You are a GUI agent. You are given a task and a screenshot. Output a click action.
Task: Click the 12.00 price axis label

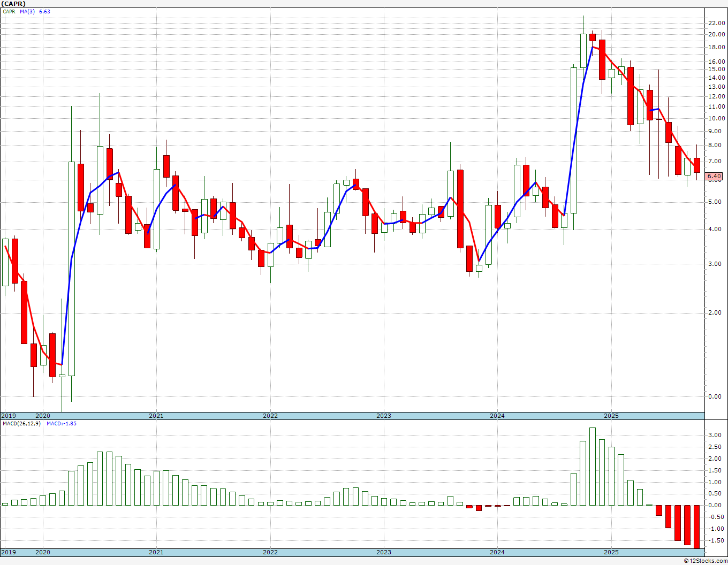(x=716, y=97)
